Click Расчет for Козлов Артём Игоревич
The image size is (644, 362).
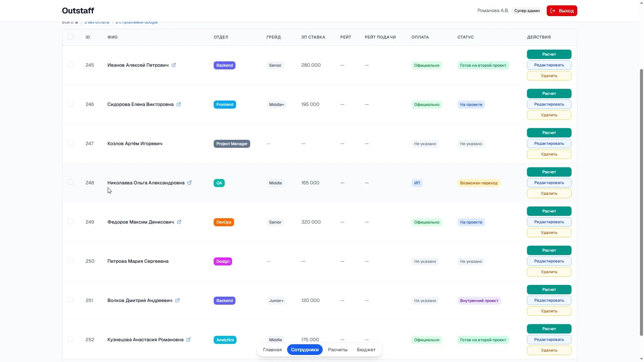549,133
